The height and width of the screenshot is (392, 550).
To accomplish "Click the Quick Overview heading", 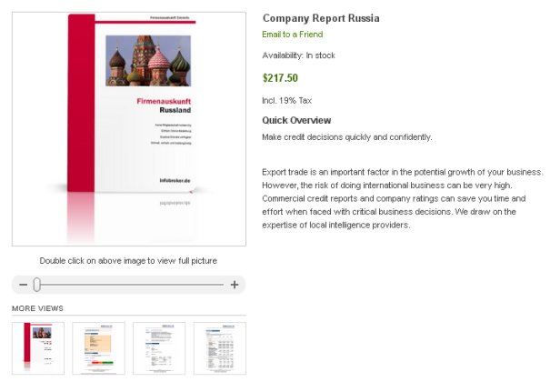I will click(x=296, y=120).
